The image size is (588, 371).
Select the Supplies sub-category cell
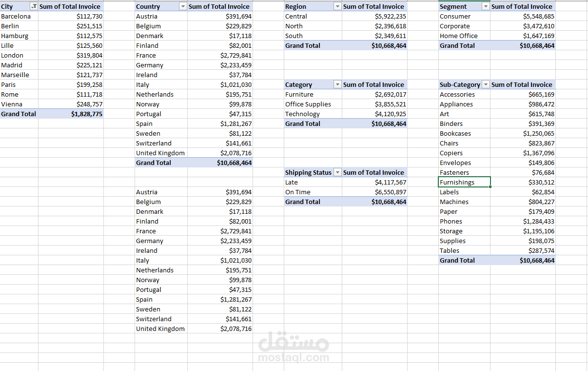coord(464,241)
